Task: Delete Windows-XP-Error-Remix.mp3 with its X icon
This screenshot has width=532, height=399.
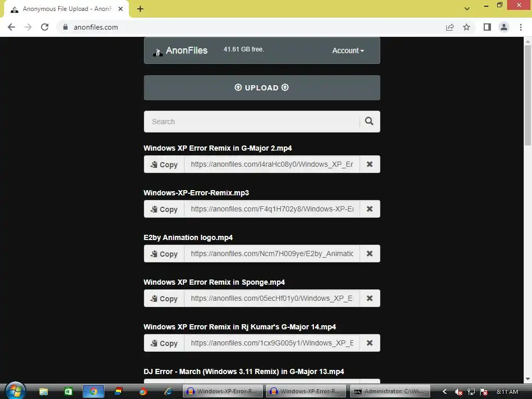Action: pyautogui.click(x=369, y=209)
